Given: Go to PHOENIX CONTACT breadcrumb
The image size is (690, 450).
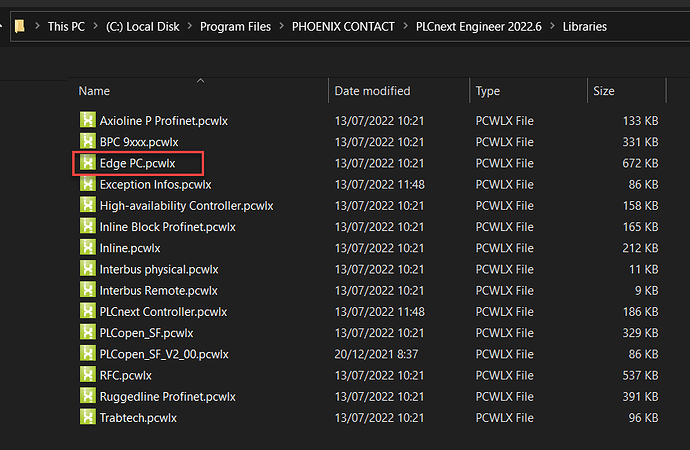Looking at the screenshot, I should 343,26.
